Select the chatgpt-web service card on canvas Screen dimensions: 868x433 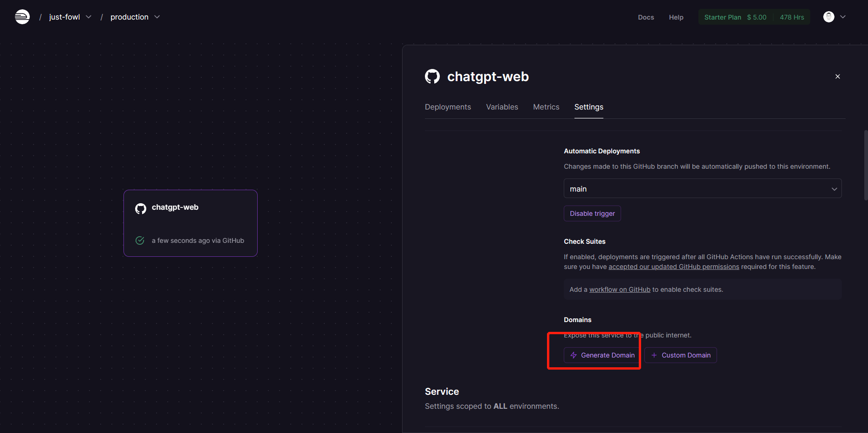(191, 223)
